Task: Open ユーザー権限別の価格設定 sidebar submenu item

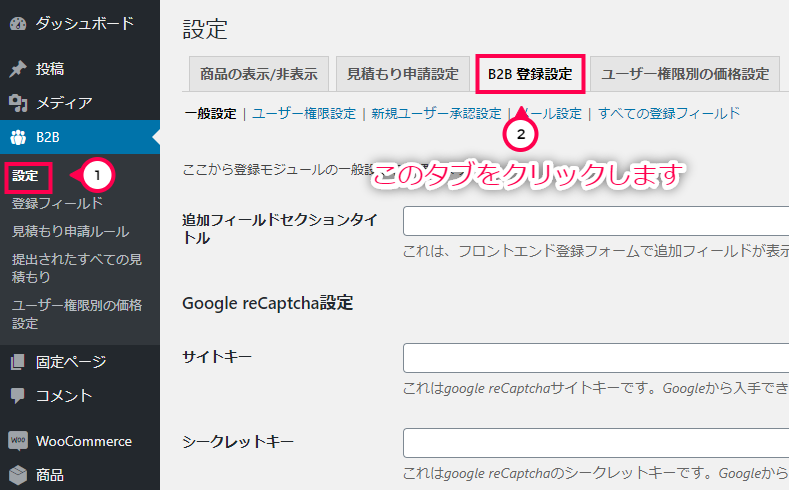Action: click(x=76, y=314)
